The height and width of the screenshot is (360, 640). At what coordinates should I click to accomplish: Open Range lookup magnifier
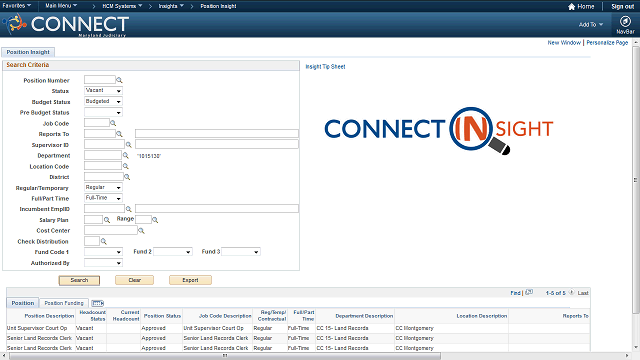pos(155,220)
